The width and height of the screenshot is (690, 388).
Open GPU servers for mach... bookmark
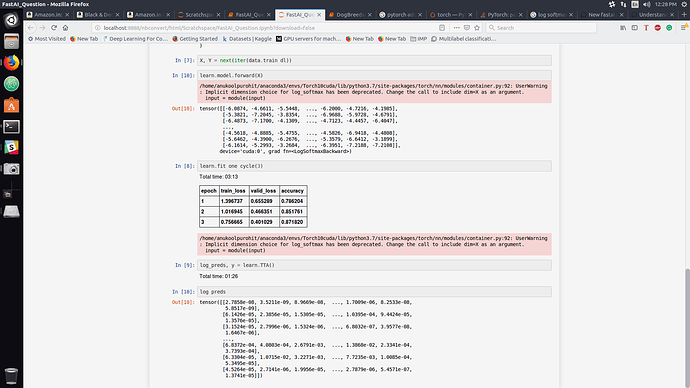(x=308, y=39)
